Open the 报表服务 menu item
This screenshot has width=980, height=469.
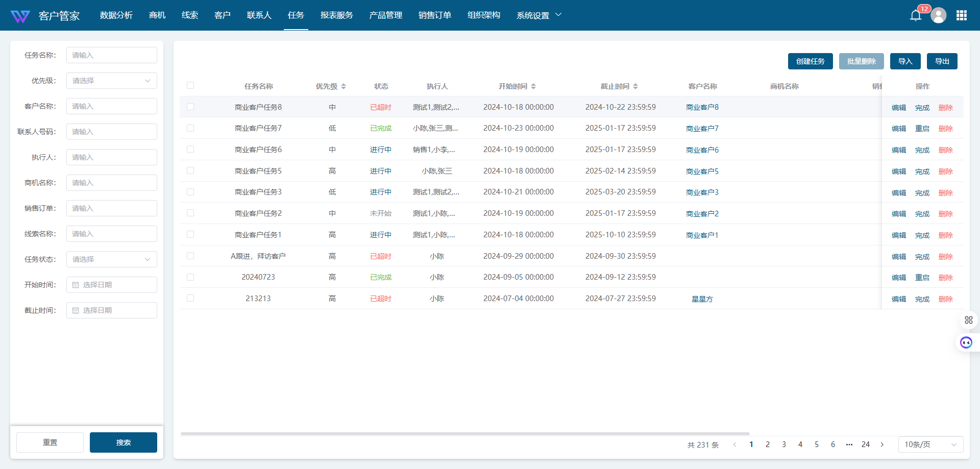(336, 15)
